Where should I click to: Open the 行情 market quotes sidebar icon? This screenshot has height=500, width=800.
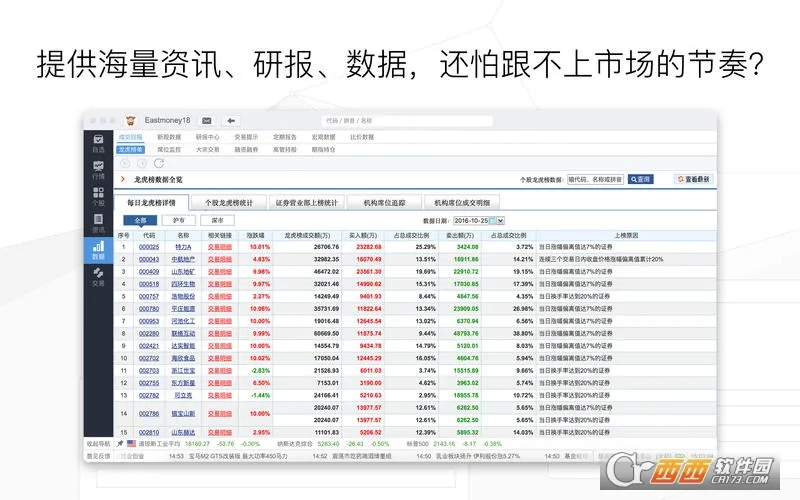click(x=98, y=170)
